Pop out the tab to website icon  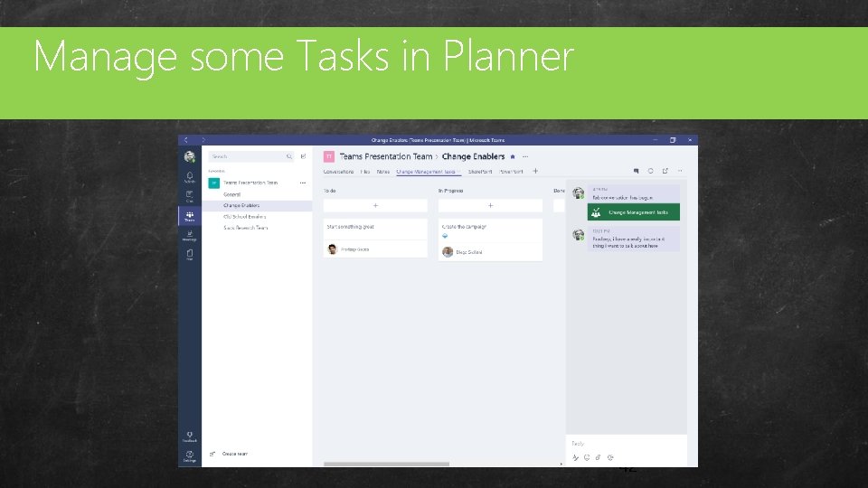(x=665, y=171)
